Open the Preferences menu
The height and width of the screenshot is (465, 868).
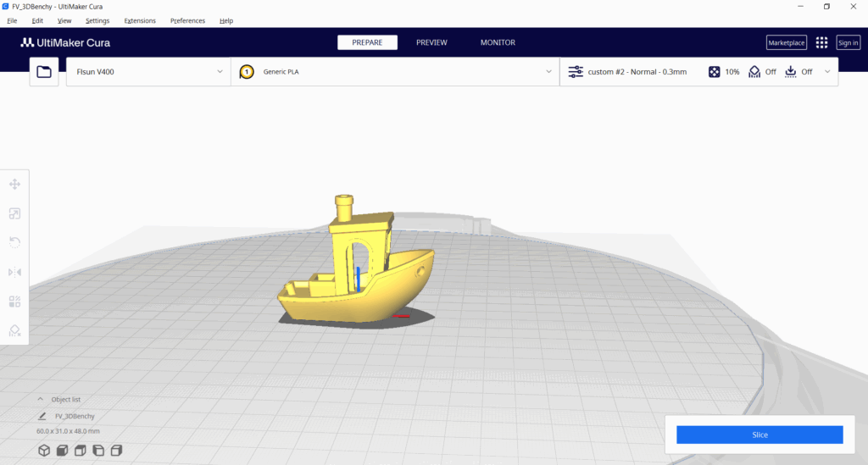point(187,20)
